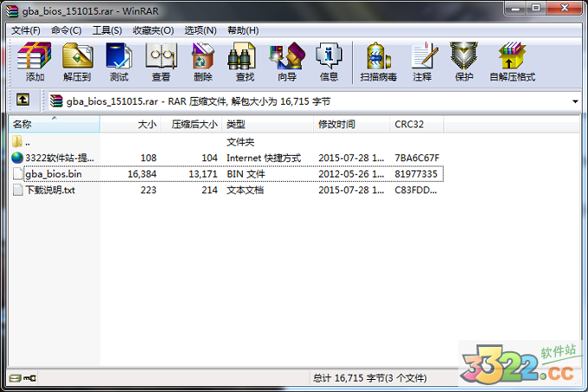Click the disk icon in status bar
The width and height of the screenshot is (588, 392).
pyautogui.click(x=15, y=378)
